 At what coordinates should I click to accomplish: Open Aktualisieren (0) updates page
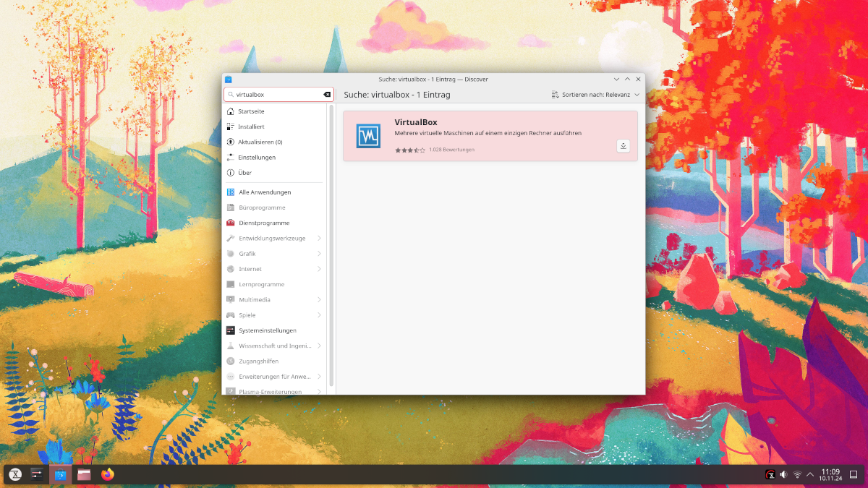275,142
